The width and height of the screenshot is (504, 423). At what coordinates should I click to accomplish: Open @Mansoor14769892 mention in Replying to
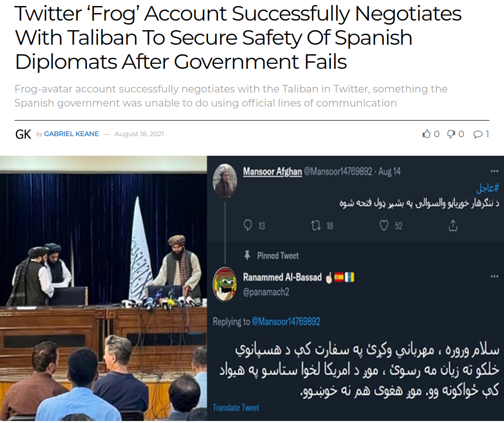(286, 322)
